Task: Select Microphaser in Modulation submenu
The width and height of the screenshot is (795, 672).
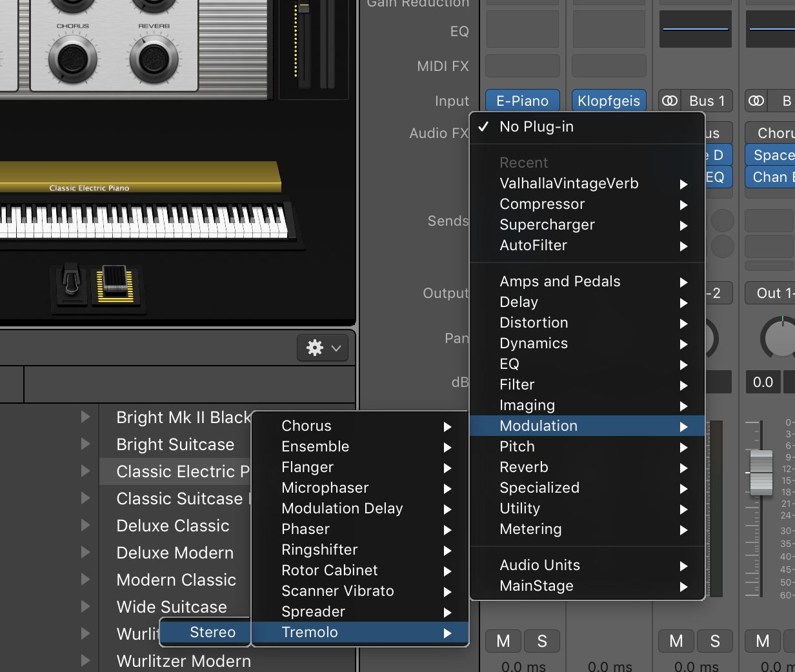Action: coord(359,488)
